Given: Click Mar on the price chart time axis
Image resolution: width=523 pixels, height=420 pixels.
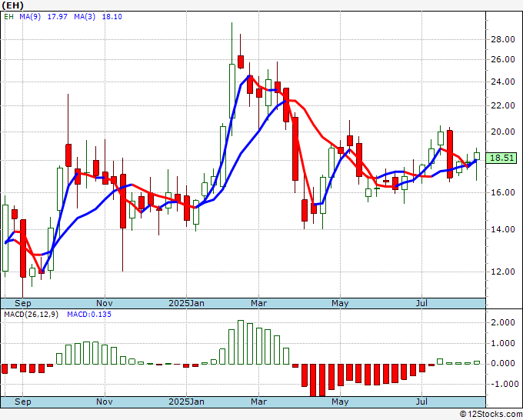Looking at the screenshot, I should (x=259, y=303).
